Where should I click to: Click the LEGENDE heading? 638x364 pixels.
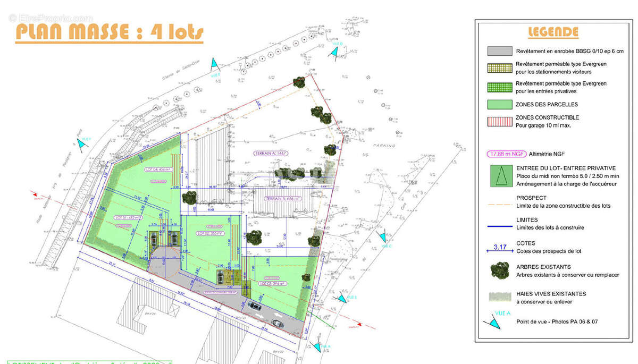click(x=553, y=32)
